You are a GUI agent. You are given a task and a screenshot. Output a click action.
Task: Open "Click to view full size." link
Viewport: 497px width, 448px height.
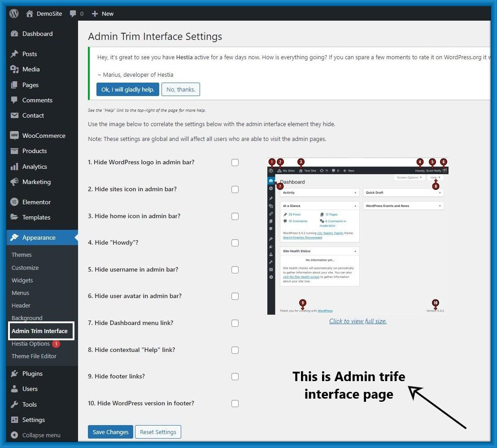[357, 321]
